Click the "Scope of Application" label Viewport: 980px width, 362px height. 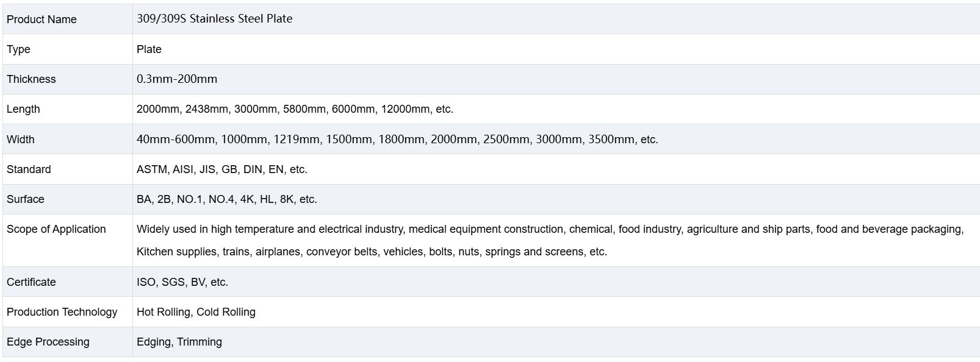pyautogui.click(x=56, y=229)
